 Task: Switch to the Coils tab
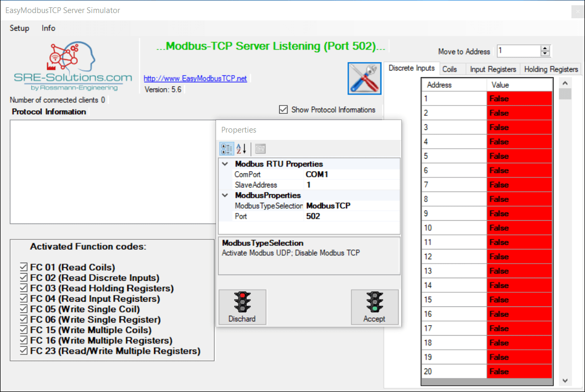[452, 68]
